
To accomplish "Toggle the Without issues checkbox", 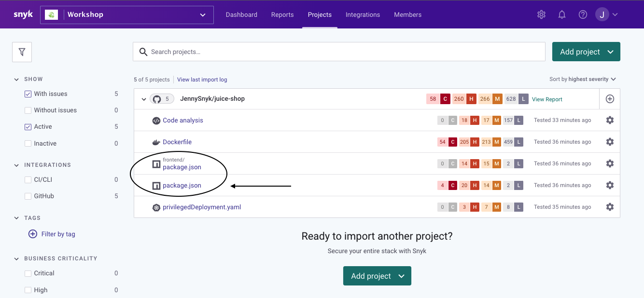I will pyautogui.click(x=28, y=110).
